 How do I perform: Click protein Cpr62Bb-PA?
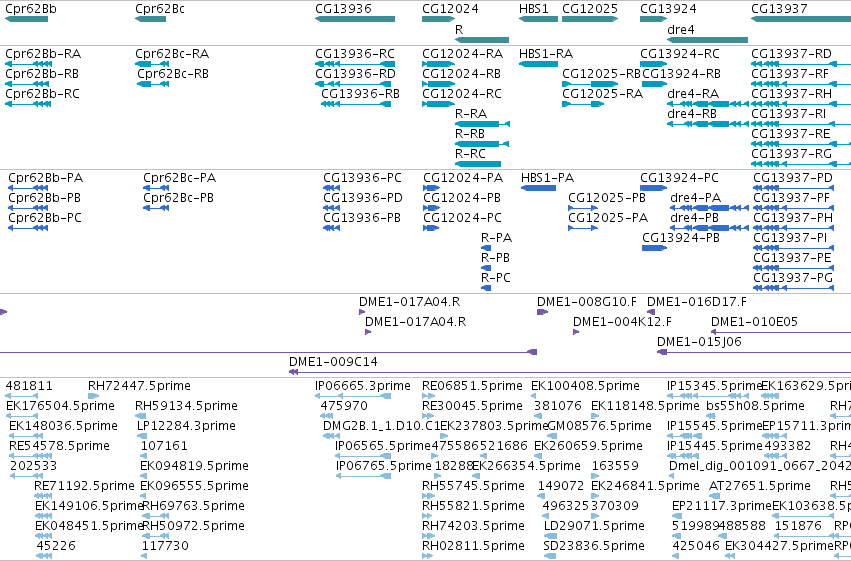[x=46, y=178]
